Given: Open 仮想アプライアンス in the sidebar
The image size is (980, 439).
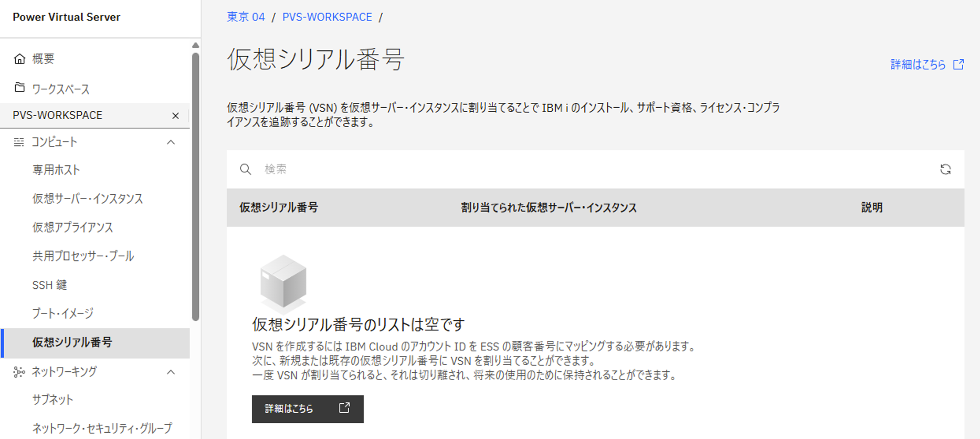Looking at the screenshot, I should 72,227.
